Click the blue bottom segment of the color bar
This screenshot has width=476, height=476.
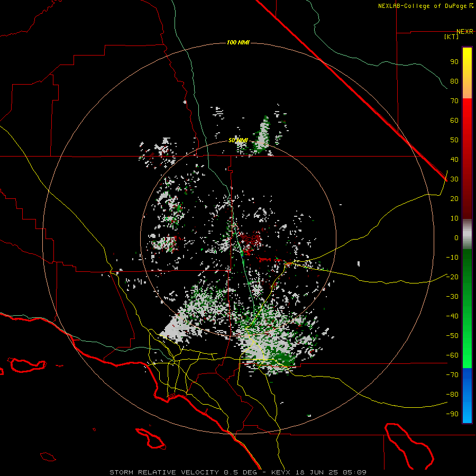pos(467,396)
